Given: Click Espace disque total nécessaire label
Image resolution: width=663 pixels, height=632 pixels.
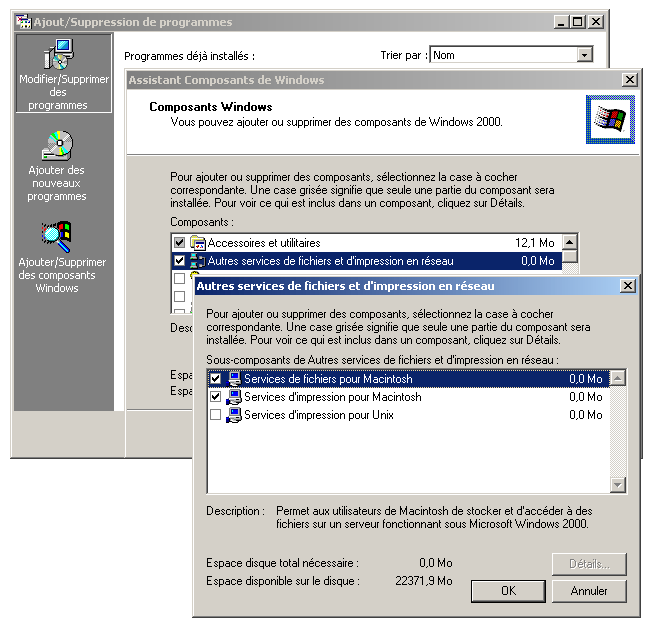Looking at the screenshot, I should pos(282,563).
